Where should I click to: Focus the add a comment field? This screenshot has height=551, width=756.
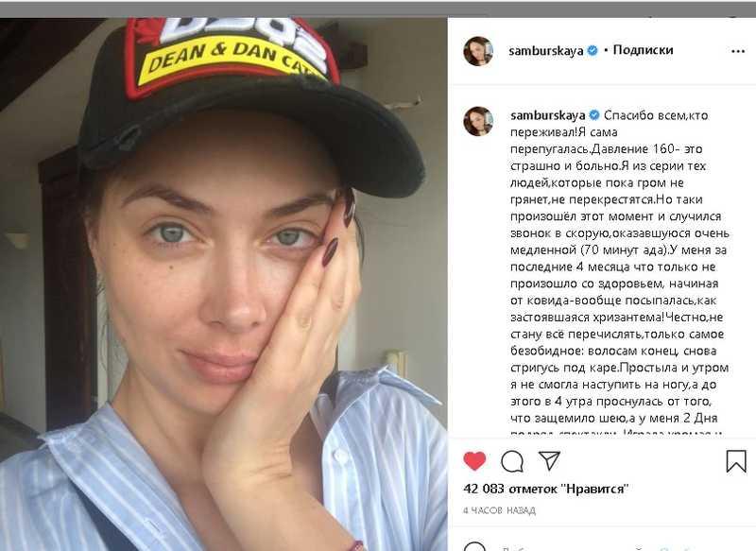pos(603,547)
